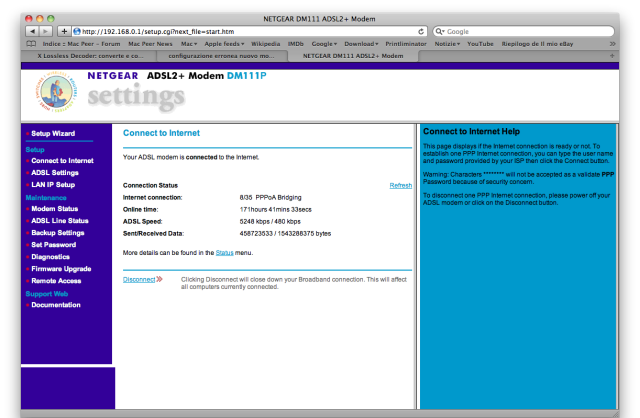
Task: Open Mac Peer News bookmark
Action: click(x=150, y=44)
